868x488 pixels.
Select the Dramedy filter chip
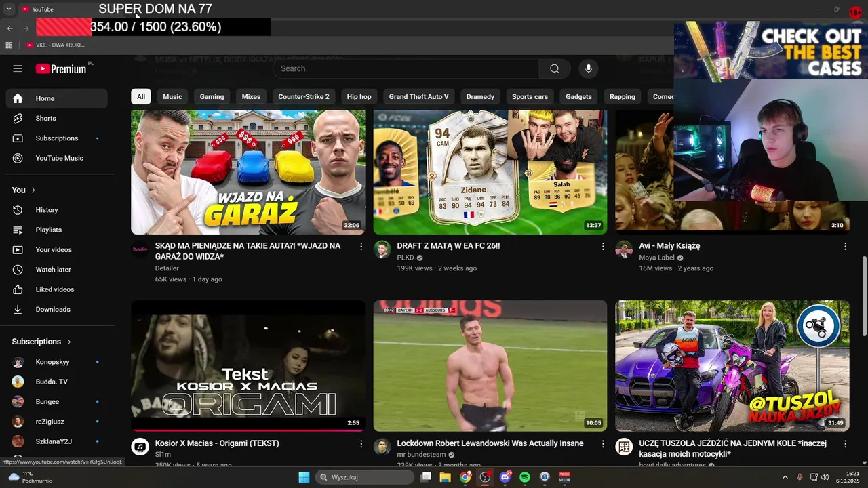[480, 96]
